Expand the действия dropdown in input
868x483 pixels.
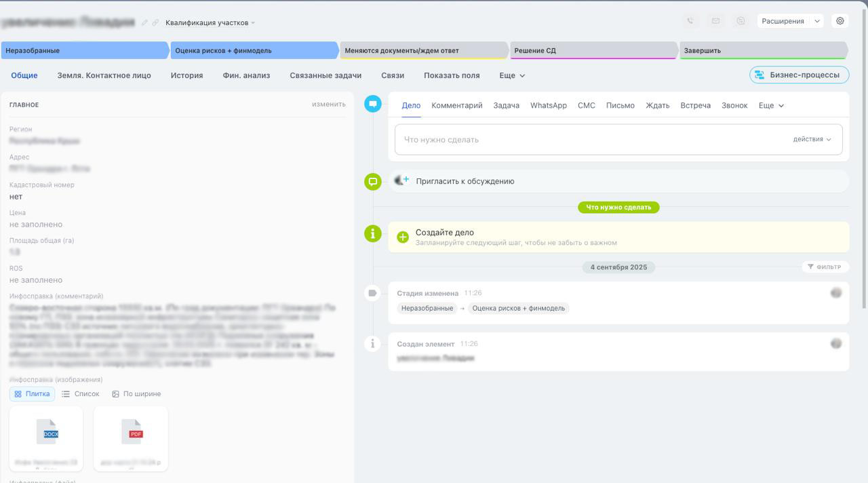(x=812, y=139)
